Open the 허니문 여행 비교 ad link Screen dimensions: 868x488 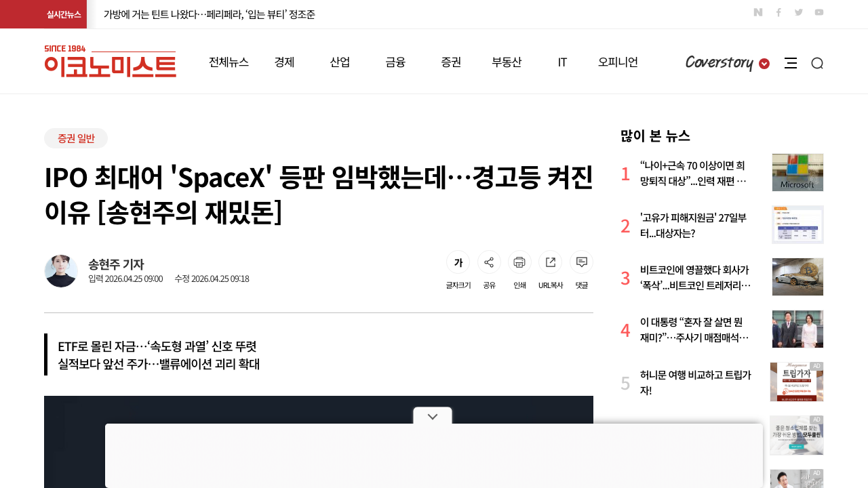point(694,382)
